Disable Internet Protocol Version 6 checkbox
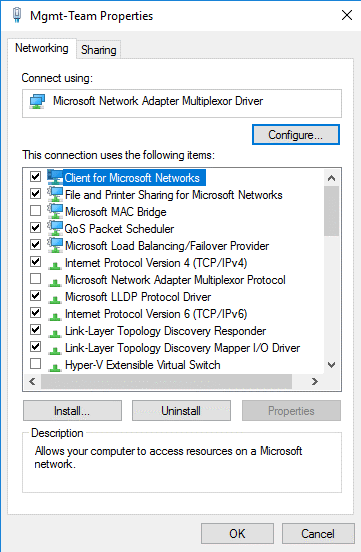 click(35, 312)
